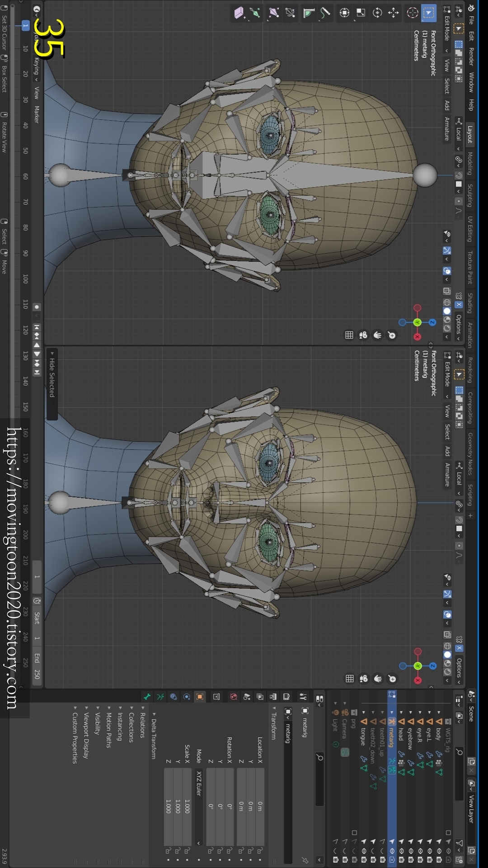The image size is (488, 868).
Task: Select the Bone Size tool
Action: 274,13
